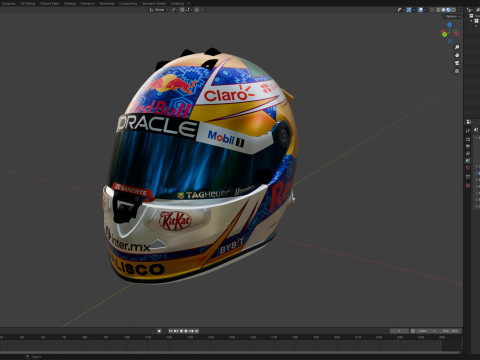Viewport: 480px width, 360px height.
Task: Click the blue Z axis on the navigation gizmo
Action: click(449, 25)
